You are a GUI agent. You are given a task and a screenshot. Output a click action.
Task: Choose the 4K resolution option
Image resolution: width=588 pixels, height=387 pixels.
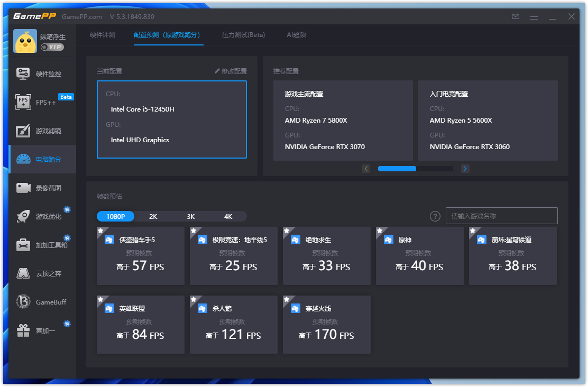pos(228,216)
